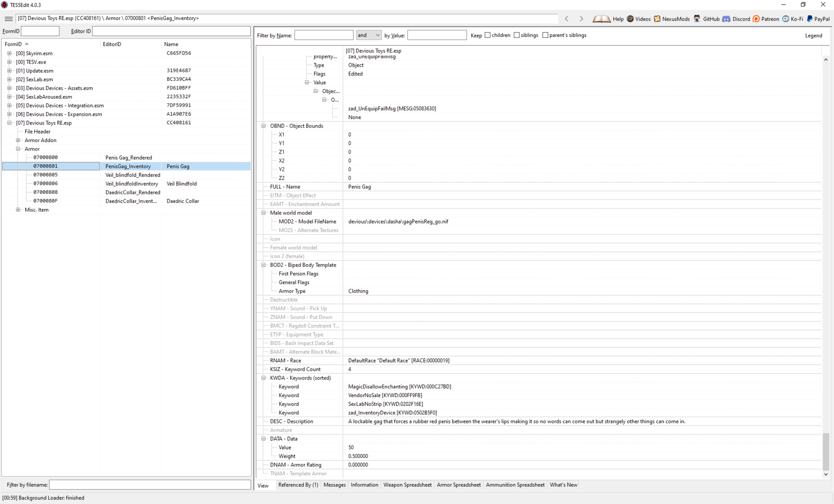This screenshot has width=834, height=504.
Task: Enable Keep siblings checkbox
Action: click(x=517, y=35)
